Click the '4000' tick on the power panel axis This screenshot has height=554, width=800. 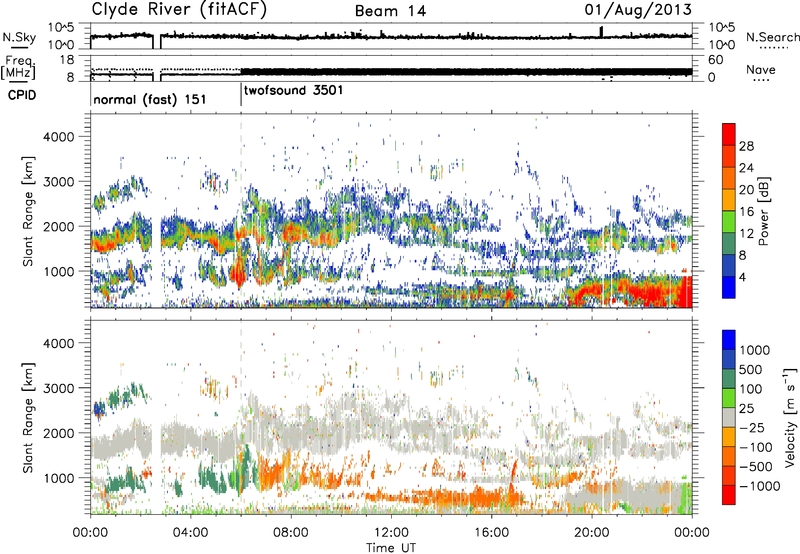point(58,137)
